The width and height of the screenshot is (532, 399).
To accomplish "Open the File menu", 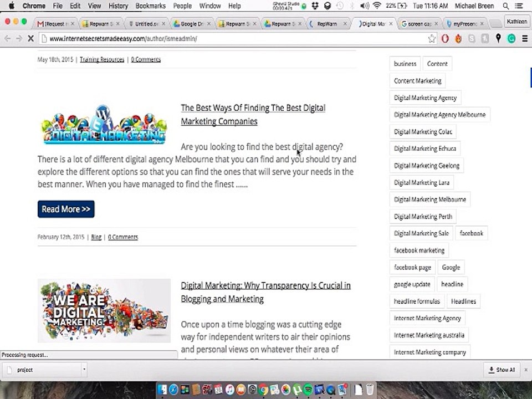I will pyautogui.click(x=57, y=6).
